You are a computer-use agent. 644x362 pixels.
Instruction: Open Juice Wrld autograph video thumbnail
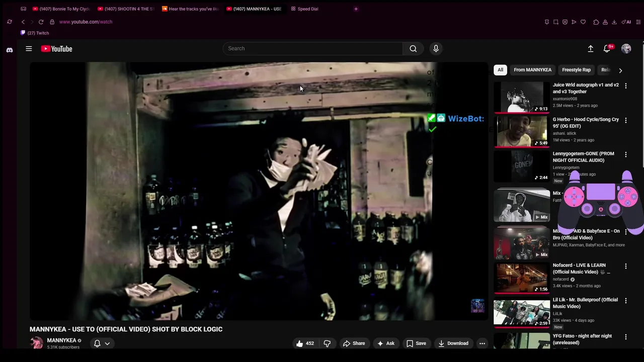522,97
